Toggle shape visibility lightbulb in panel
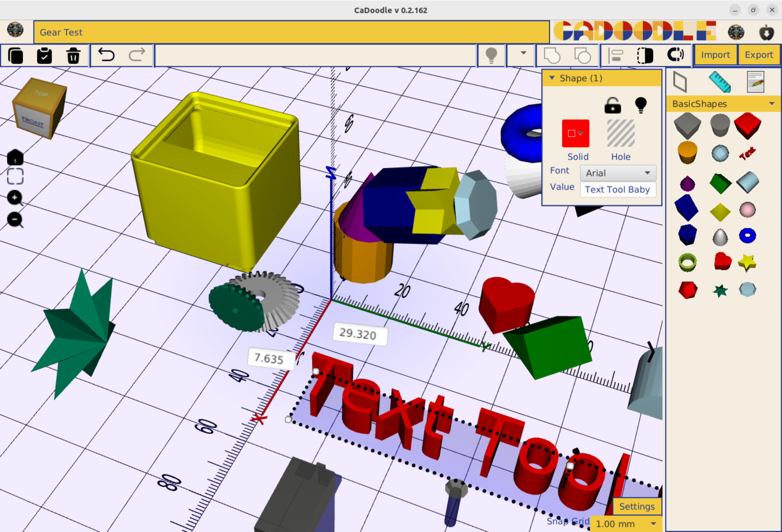782x532 pixels. [640, 105]
